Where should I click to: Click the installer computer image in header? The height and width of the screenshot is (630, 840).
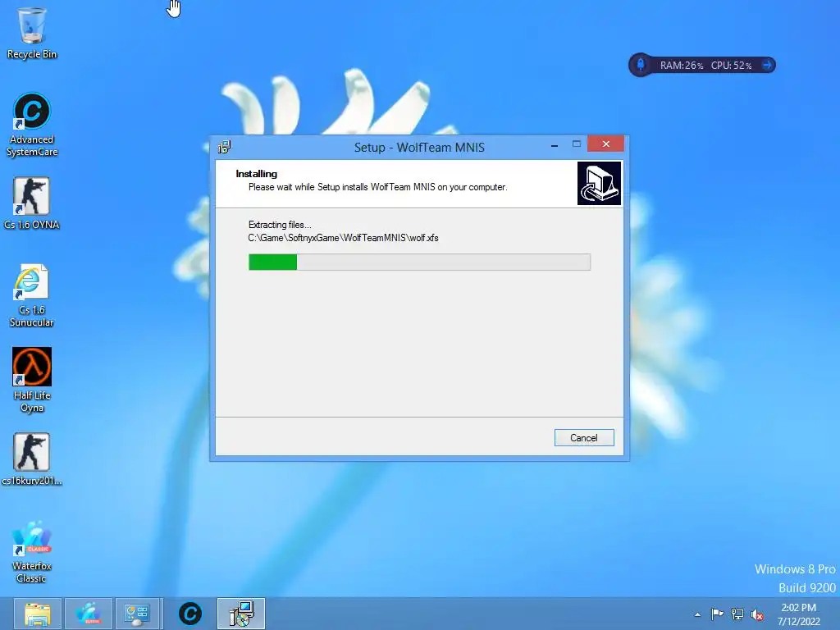(599, 183)
